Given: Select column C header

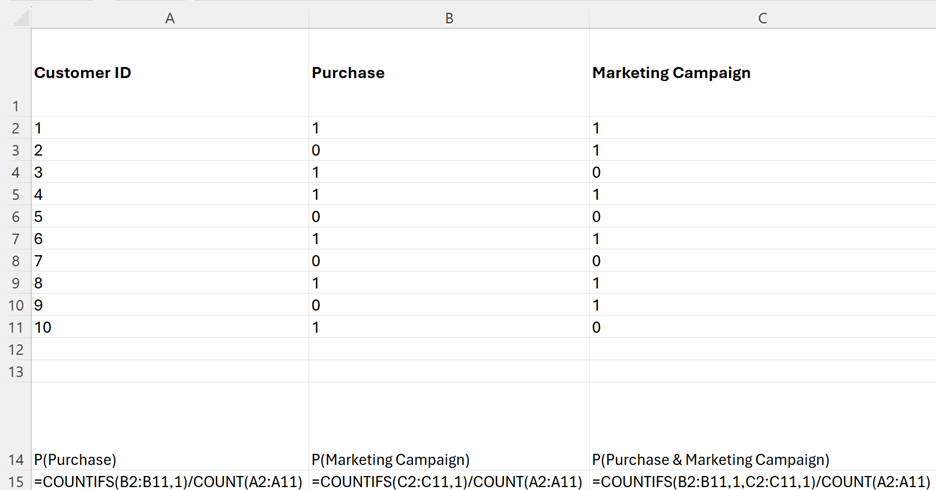Looking at the screenshot, I should coord(762,18).
